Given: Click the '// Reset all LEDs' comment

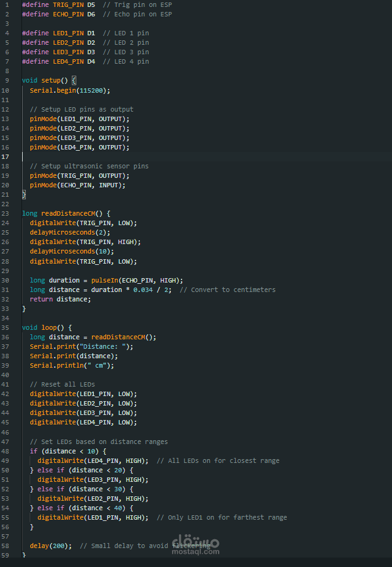Looking at the screenshot, I should click(62, 384).
